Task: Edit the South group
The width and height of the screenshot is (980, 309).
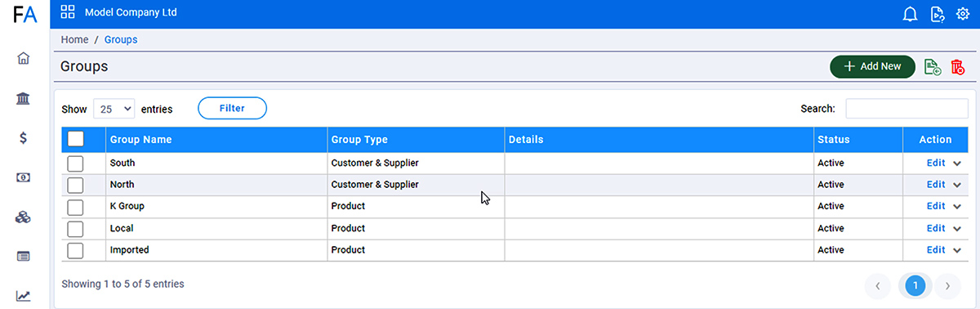Action: click(936, 163)
